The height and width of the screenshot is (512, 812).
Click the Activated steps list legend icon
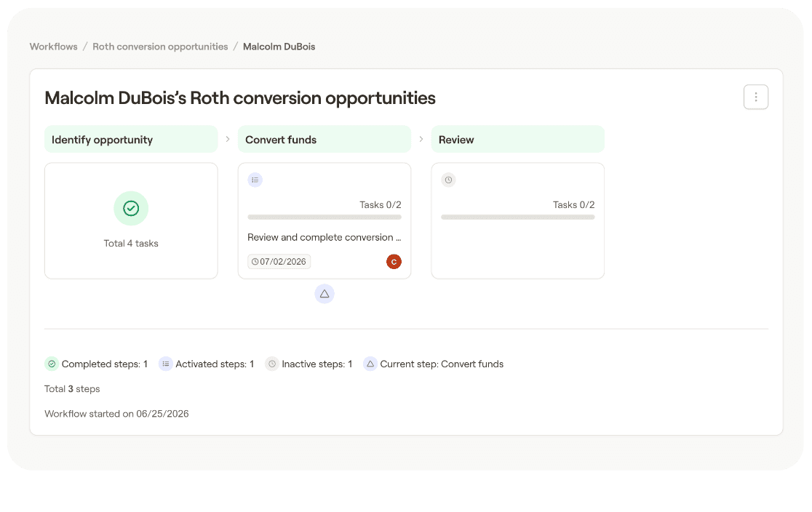[165, 364]
